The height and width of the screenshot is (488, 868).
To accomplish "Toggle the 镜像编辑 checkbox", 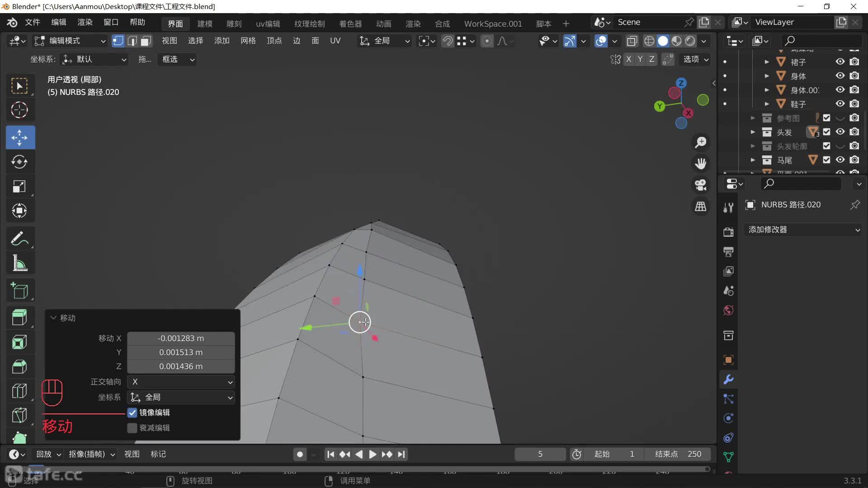I will coord(132,413).
